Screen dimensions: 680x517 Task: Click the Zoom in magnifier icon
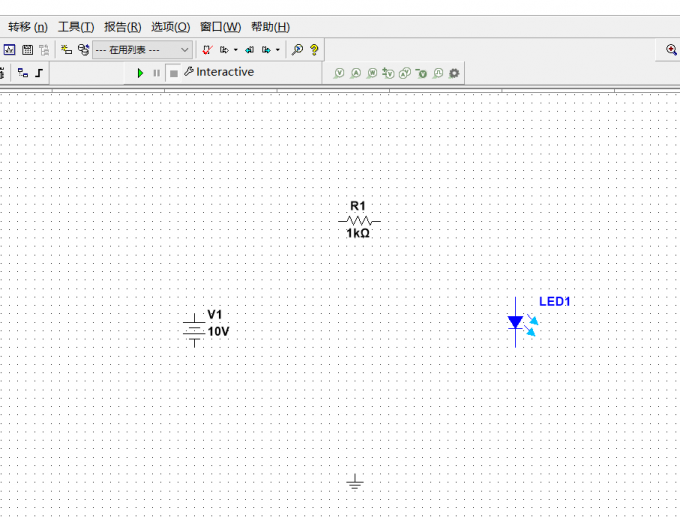(671, 50)
